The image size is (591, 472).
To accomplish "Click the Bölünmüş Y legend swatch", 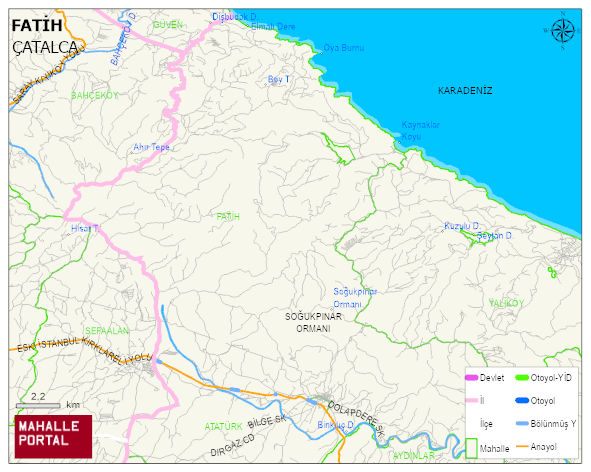I will click(x=522, y=424).
